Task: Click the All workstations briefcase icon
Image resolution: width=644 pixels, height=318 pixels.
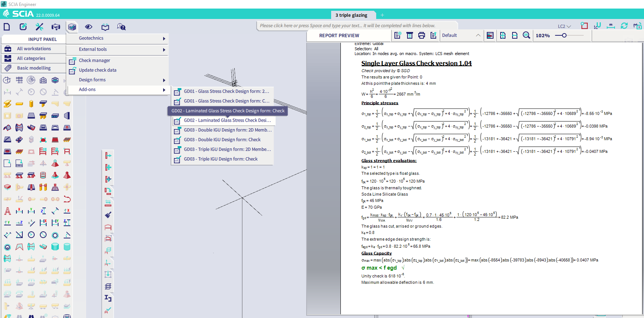Action: (8, 49)
